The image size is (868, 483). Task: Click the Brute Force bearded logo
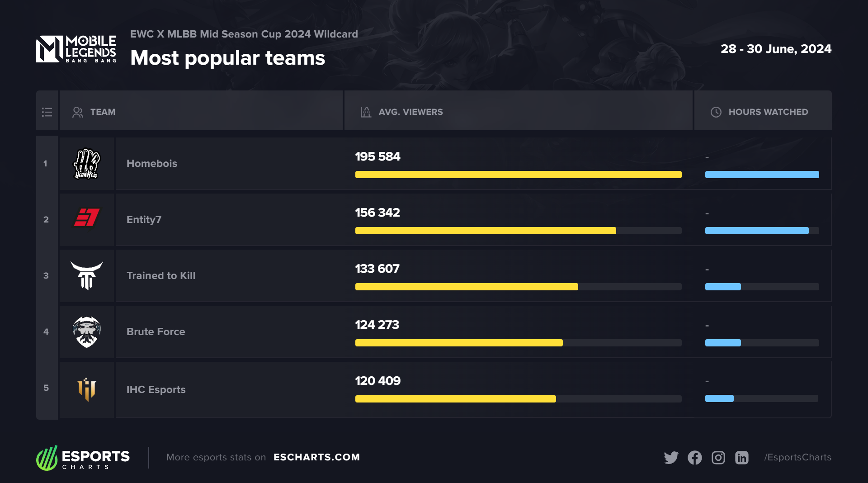[86, 331]
